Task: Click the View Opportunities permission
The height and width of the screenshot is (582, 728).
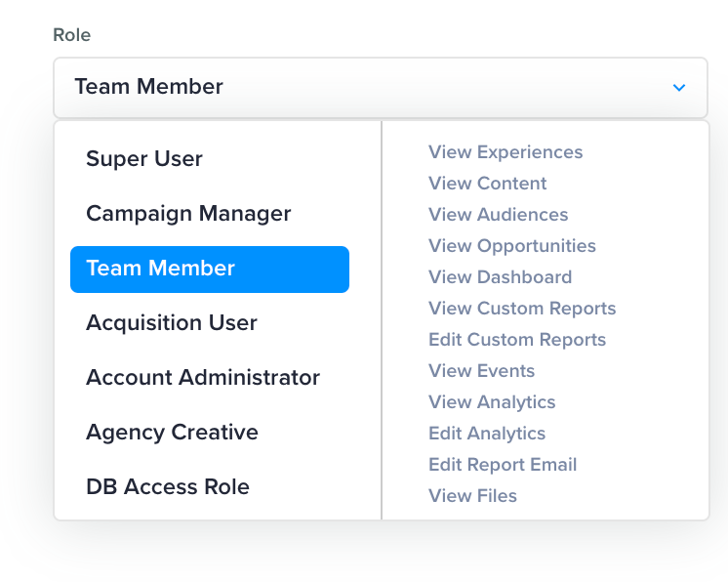Action: pos(511,246)
